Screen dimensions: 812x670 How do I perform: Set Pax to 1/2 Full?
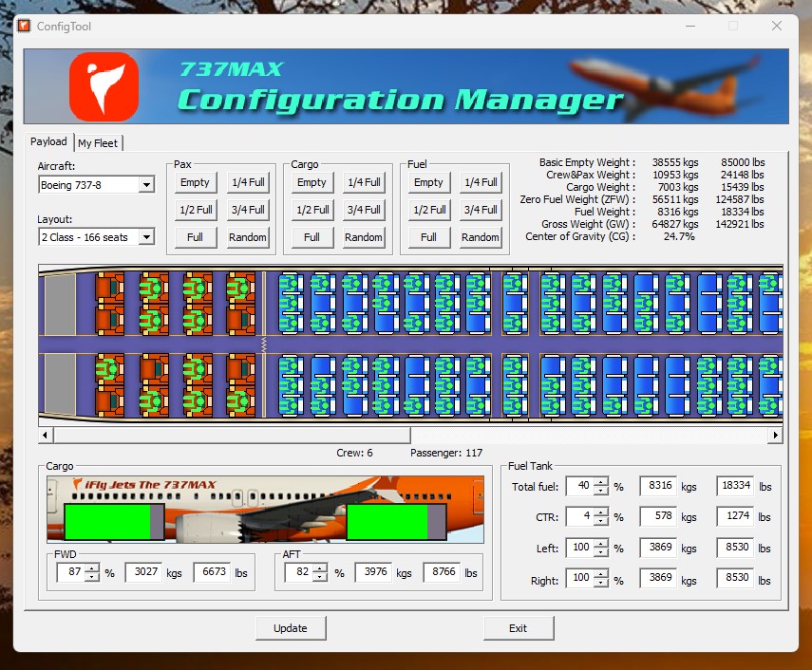196,210
